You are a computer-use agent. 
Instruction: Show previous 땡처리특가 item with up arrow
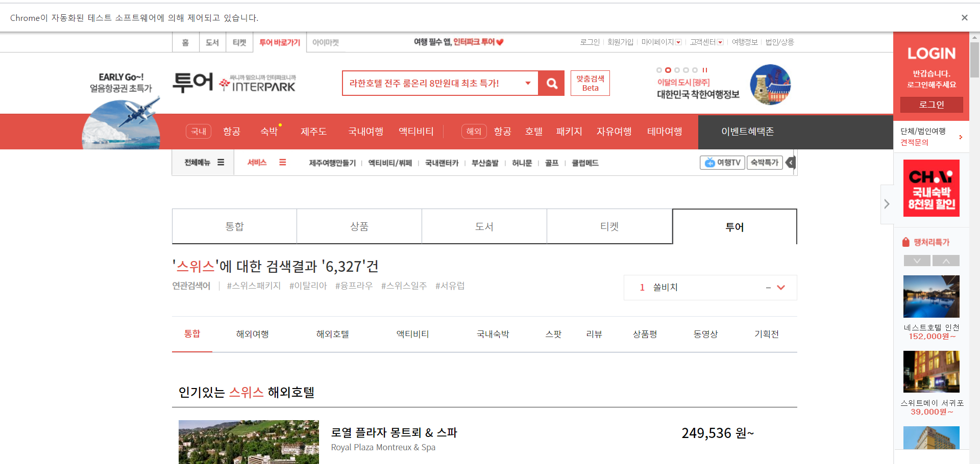click(946, 261)
